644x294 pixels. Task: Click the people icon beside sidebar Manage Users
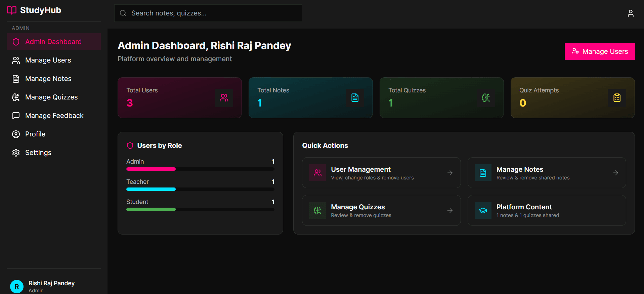click(x=16, y=60)
